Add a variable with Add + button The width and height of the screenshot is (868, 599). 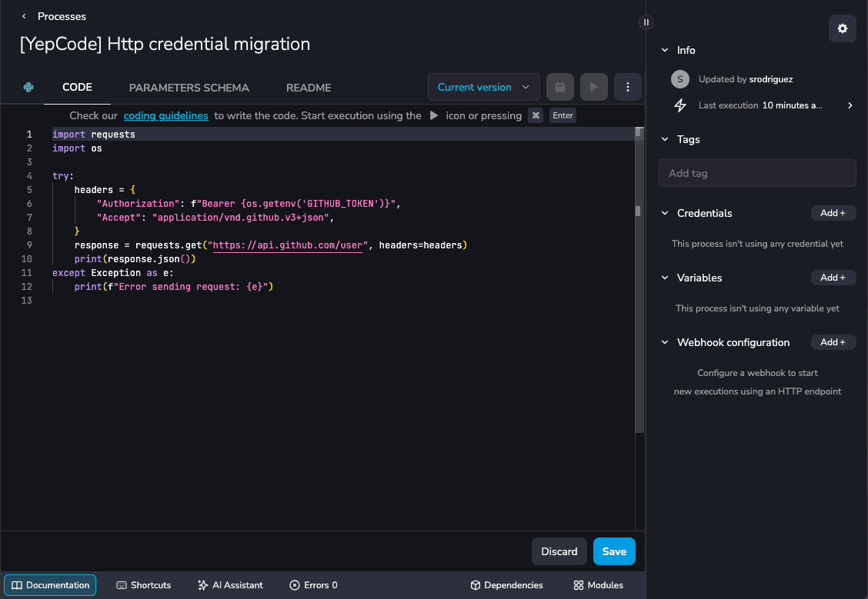833,278
